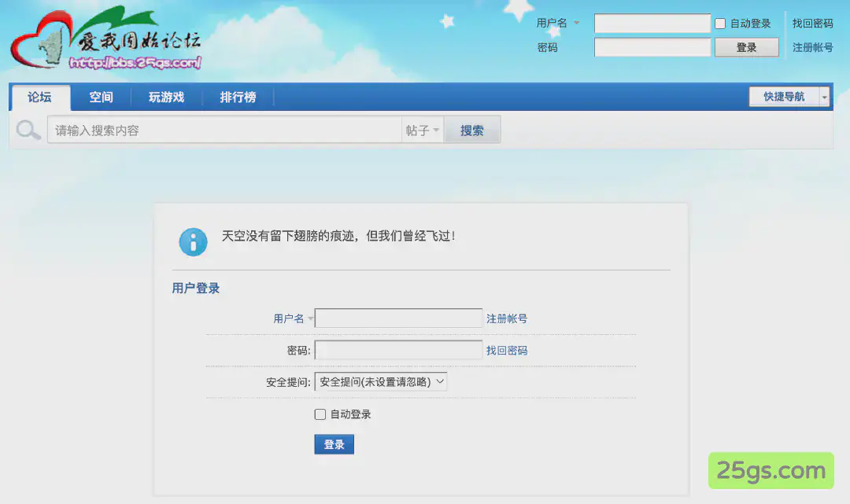Click the dropdown arrow next to 快捷导航
Screen dimensions: 850x504
pos(823,96)
